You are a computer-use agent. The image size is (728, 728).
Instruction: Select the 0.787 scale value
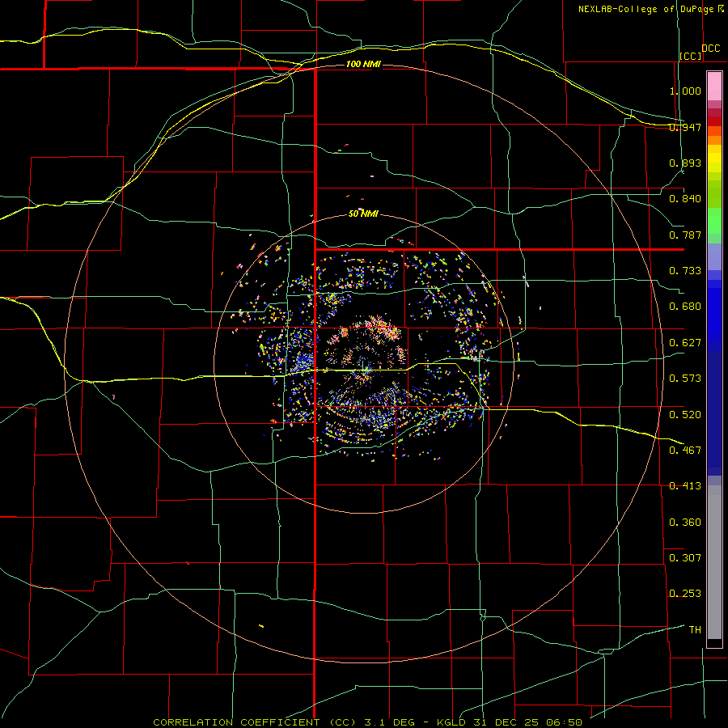pos(685,235)
